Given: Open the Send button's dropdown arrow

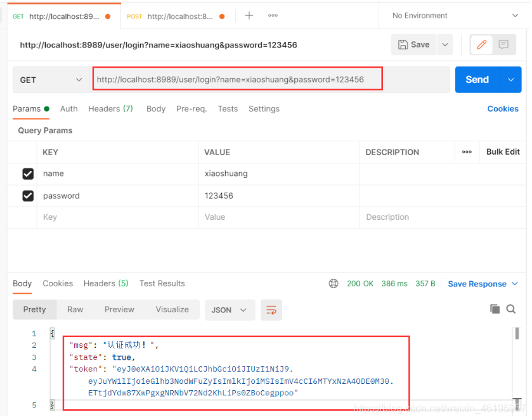Looking at the screenshot, I should (510, 79).
